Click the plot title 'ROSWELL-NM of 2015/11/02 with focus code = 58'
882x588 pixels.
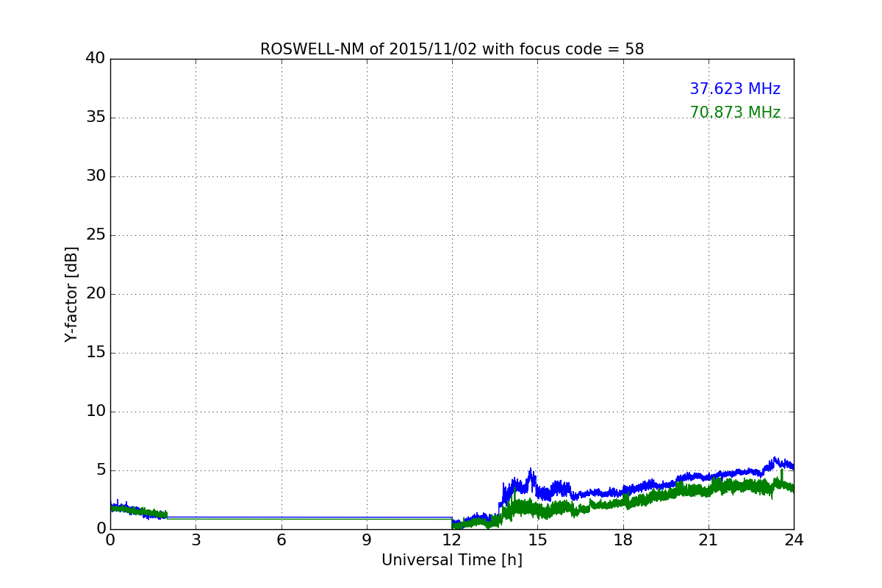[x=452, y=49]
